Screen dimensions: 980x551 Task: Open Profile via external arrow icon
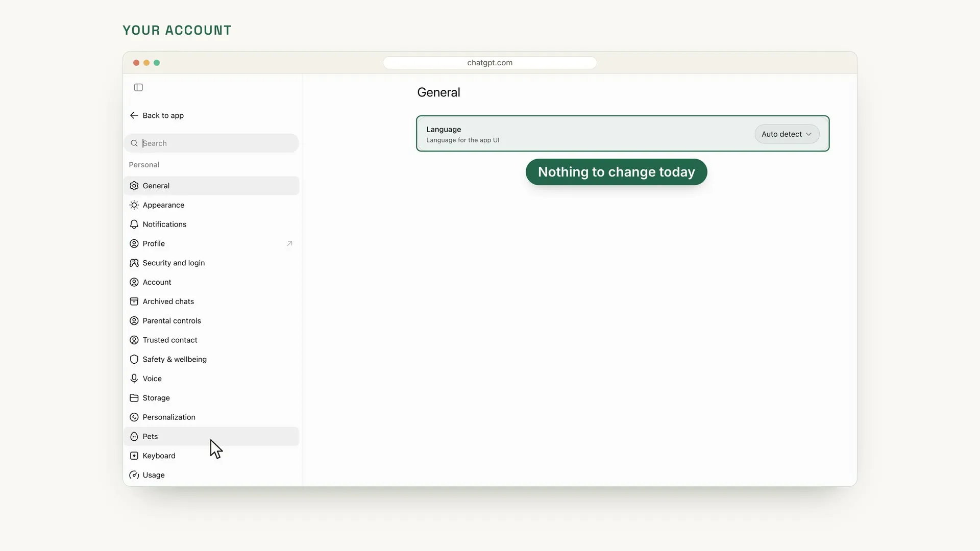(x=289, y=243)
